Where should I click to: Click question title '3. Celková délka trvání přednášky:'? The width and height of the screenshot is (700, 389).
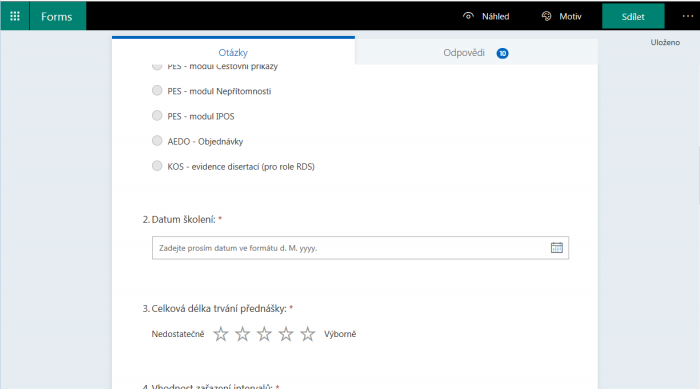pyautogui.click(x=215, y=309)
